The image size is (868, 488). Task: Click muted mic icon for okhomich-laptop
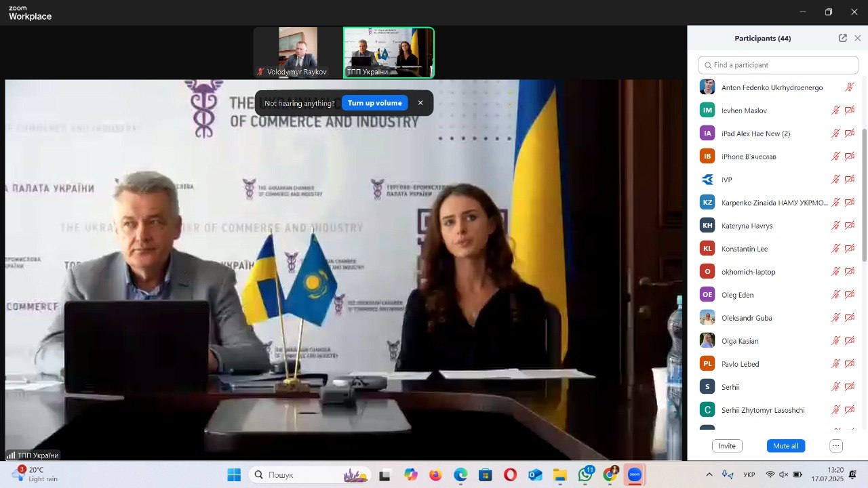coord(835,272)
